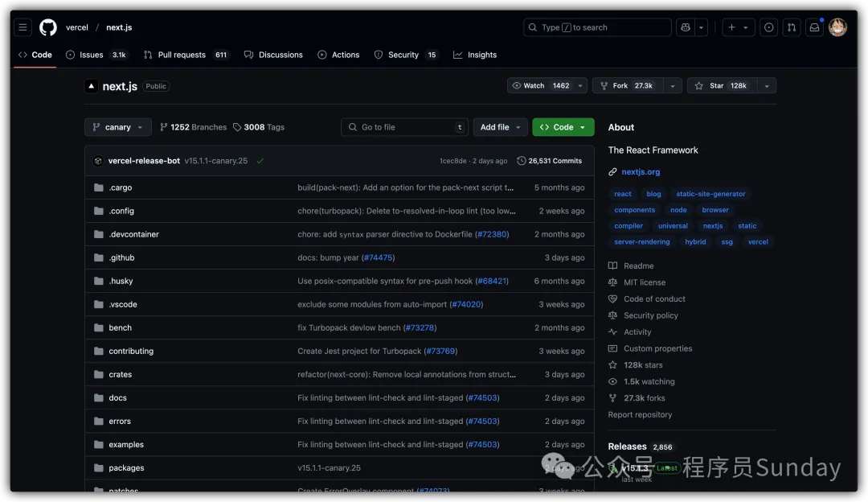868x502 pixels.
Task: Open the Fork options dropdown arrow
Action: tap(672, 86)
